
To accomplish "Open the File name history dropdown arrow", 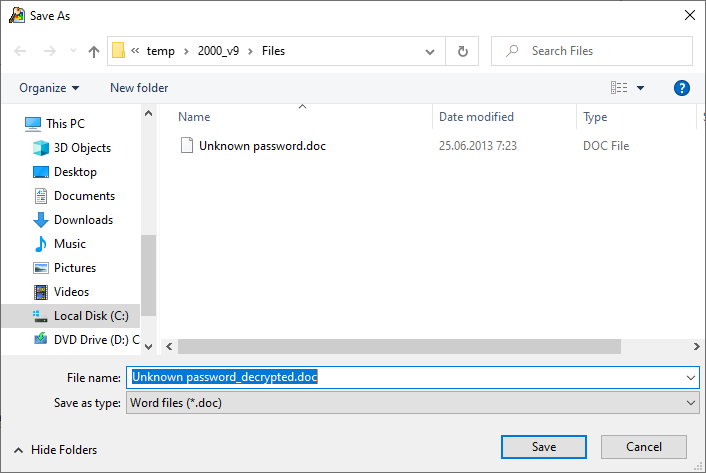I will [x=692, y=378].
